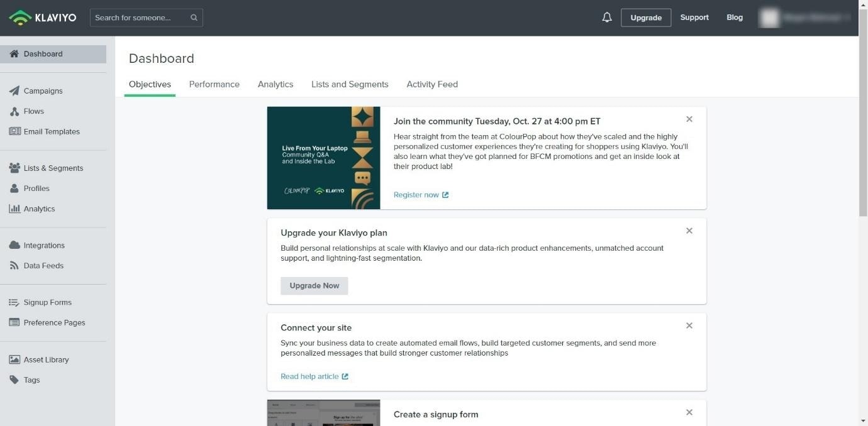The image size is (868, 426).
Task: Open Campaigns via paper plane icon
Action: pos(14,91)
